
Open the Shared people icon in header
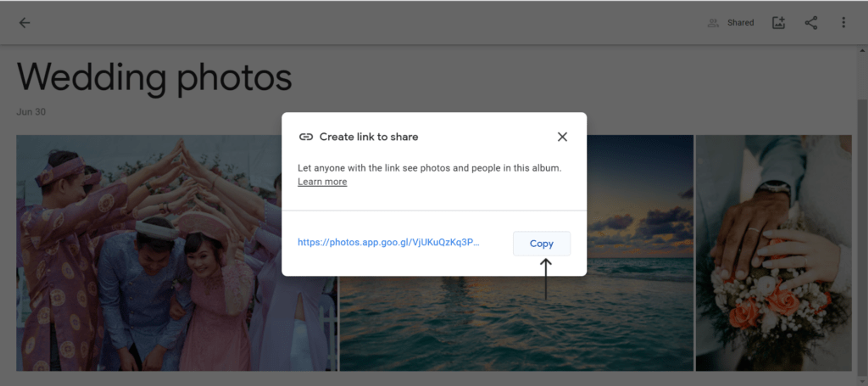coord(713,23)
